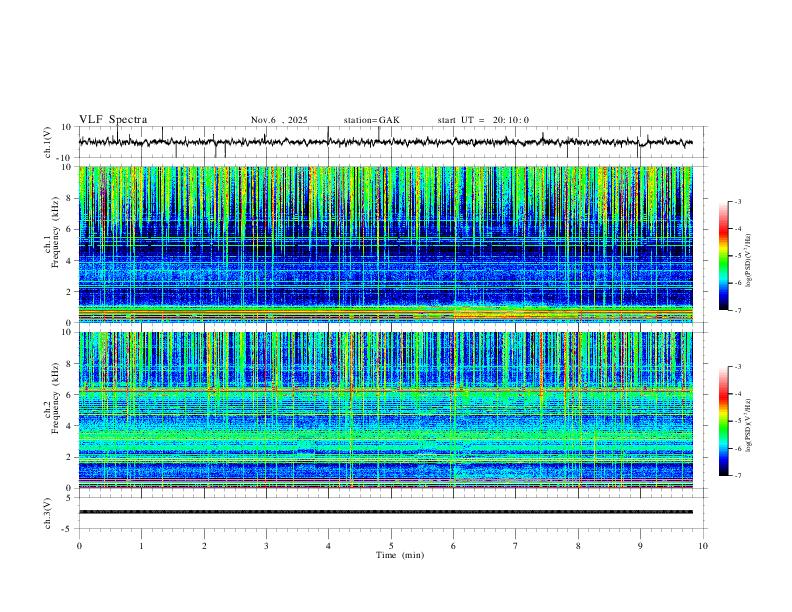This screenshot has width=792, height=612.
Task: Click the "ch.1(V)" waveform axis label
Action: pyautogui.click(x=48, y=142)
